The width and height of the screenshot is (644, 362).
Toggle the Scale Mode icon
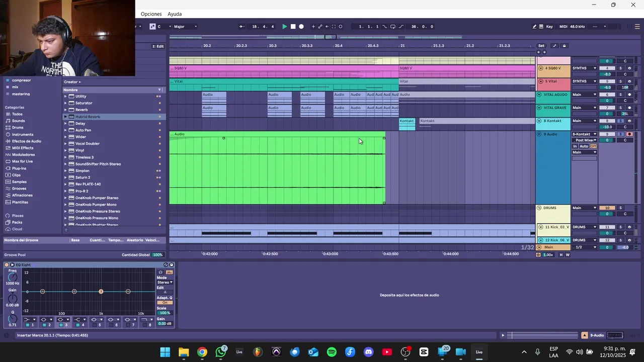click(152, 27)
